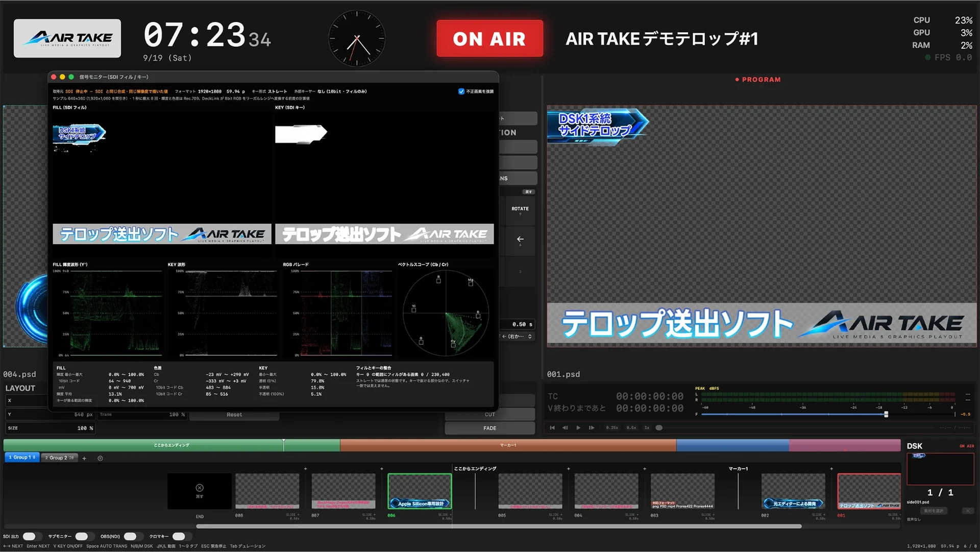Open the group options circle icon
Screen dimensions: 980x552
[100, 458]
